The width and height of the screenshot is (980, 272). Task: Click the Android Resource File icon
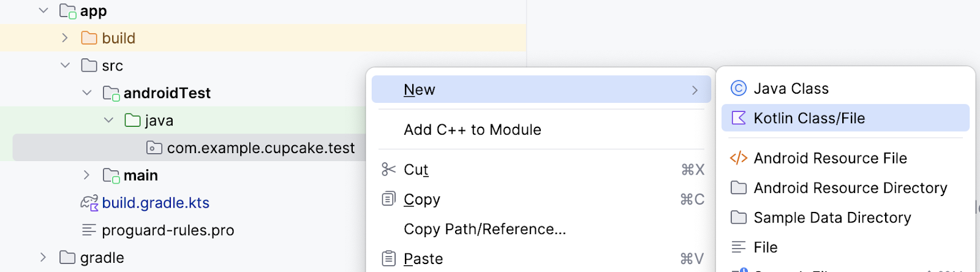pos(739,158)
